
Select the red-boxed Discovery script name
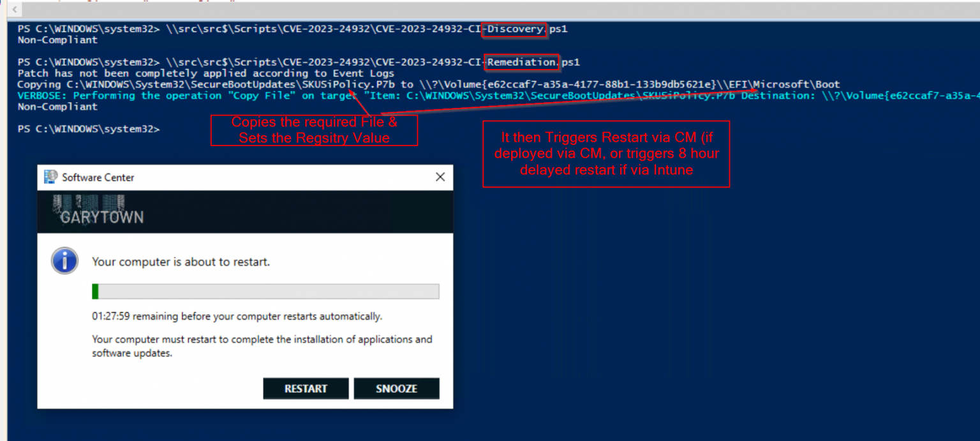pyautogui.click(x=514, y=29)
